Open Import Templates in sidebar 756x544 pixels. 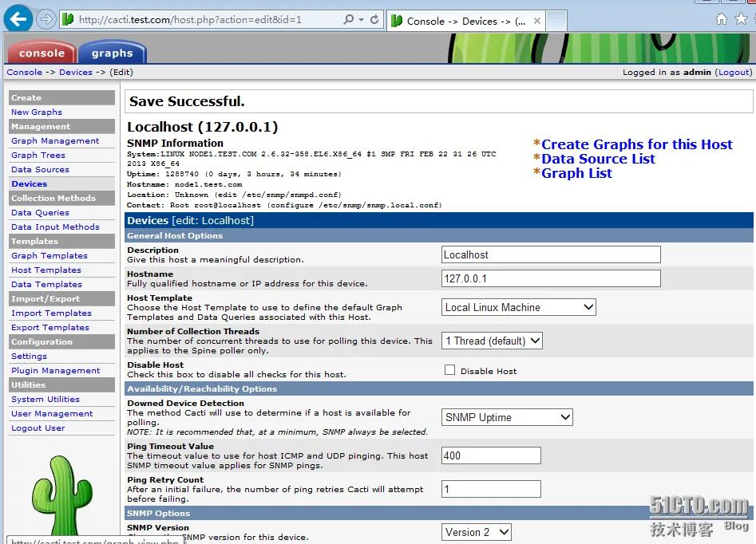click(51, 313)
